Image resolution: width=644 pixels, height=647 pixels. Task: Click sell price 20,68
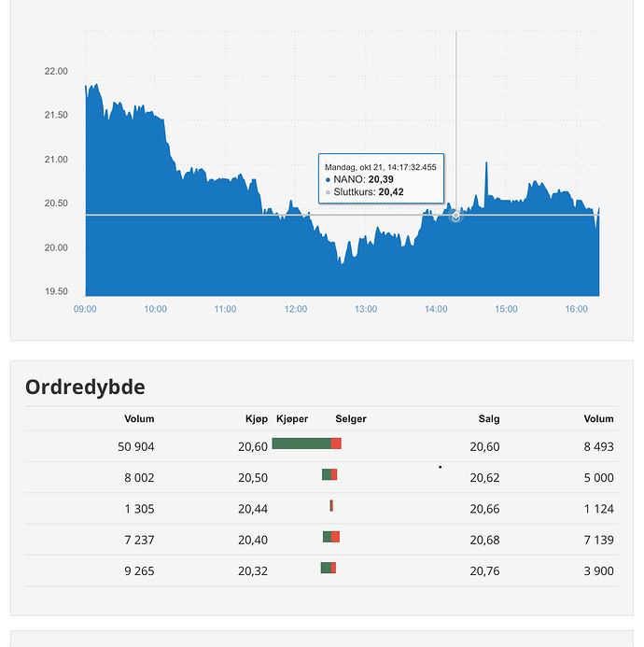(x=484, y=541)
